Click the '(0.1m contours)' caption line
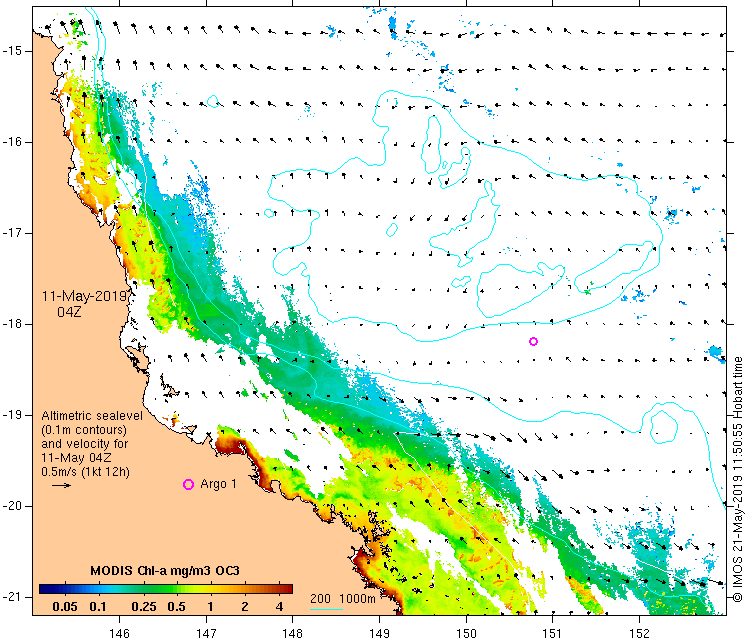 [x=84, y=430]
